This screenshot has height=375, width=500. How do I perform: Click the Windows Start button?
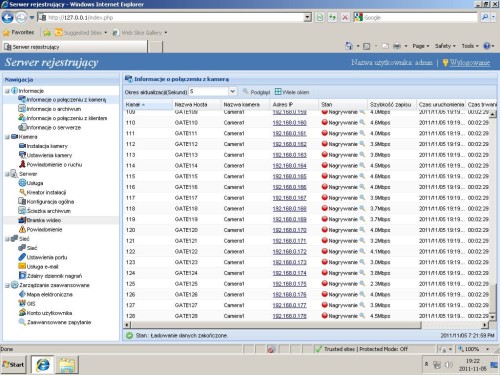point(14,364)
